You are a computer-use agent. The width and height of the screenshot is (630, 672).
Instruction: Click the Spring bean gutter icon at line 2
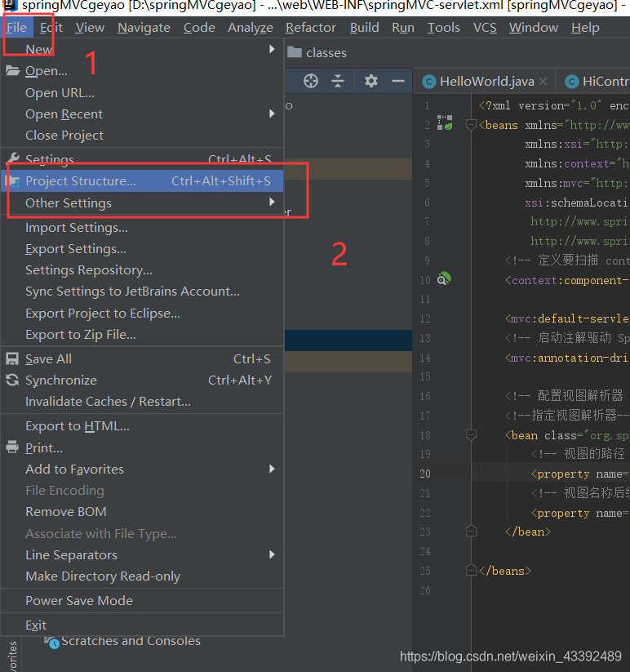click(445, 123)
